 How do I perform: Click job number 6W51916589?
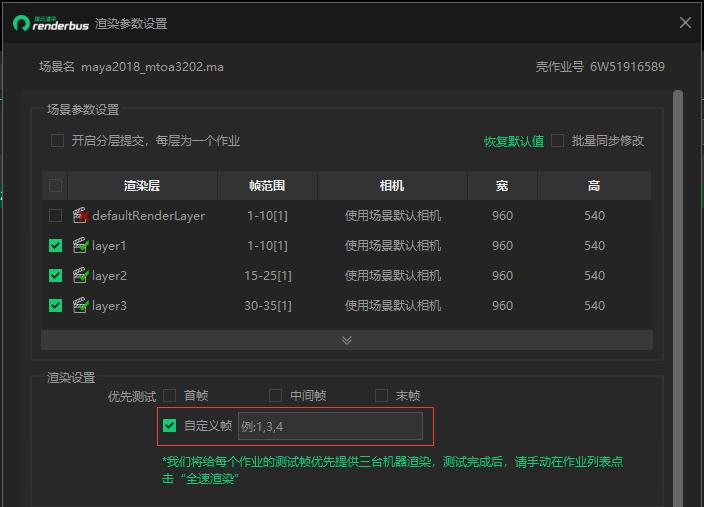[627, 66]
